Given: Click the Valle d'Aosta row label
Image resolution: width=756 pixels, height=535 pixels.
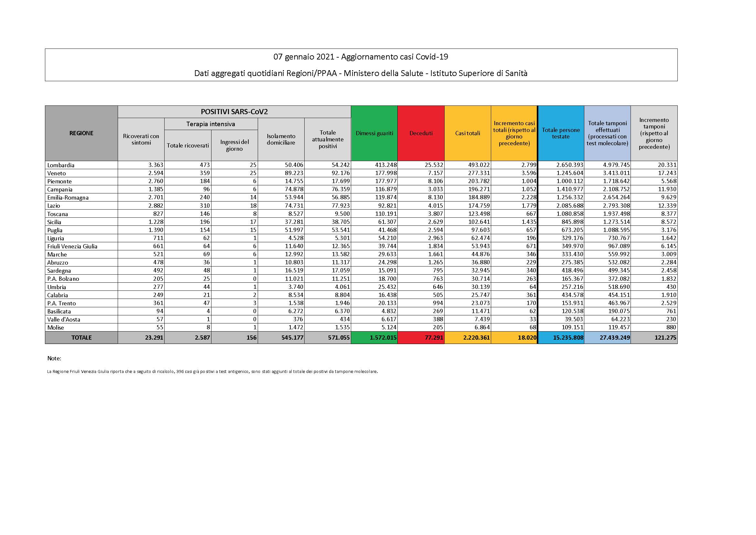Looking at the screenshot, I should tap(64, 319).
